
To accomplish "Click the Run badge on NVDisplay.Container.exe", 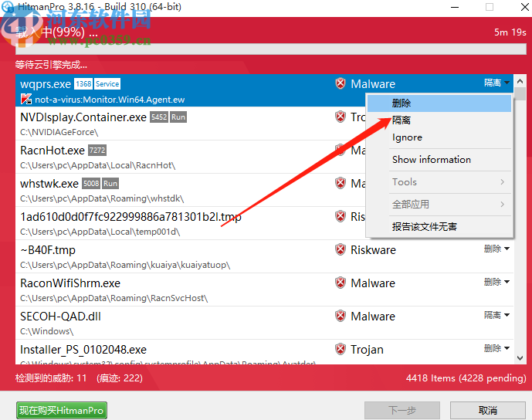I will (178, 117).
